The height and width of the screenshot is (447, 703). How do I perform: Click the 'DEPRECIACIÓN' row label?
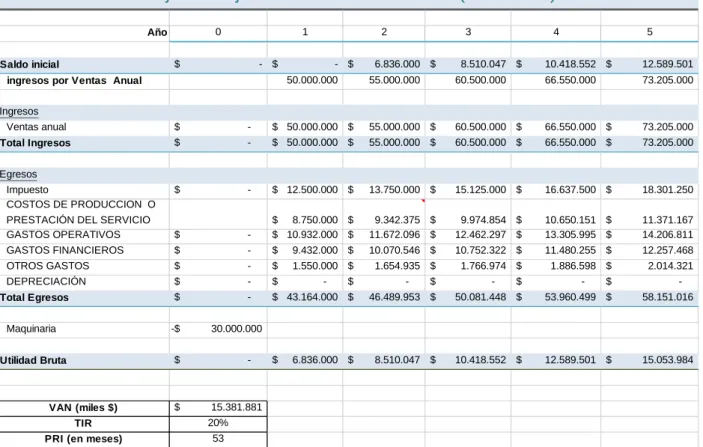(46, 282)
